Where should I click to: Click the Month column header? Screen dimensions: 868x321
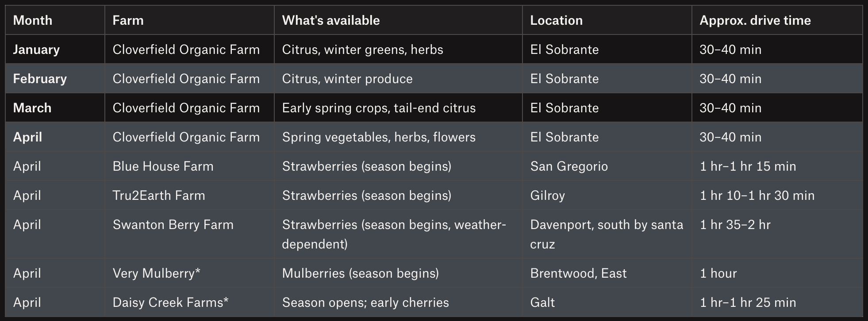(x=55, y=20)
